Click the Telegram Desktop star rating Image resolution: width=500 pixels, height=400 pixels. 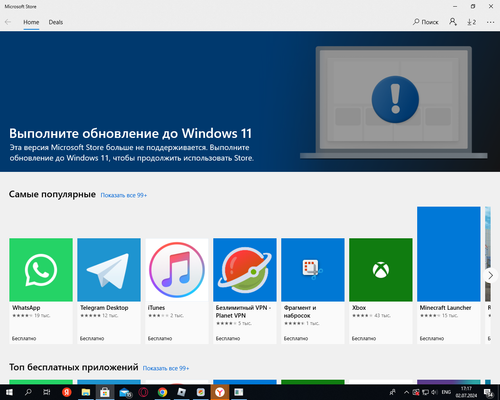click(x=90, y=315)
